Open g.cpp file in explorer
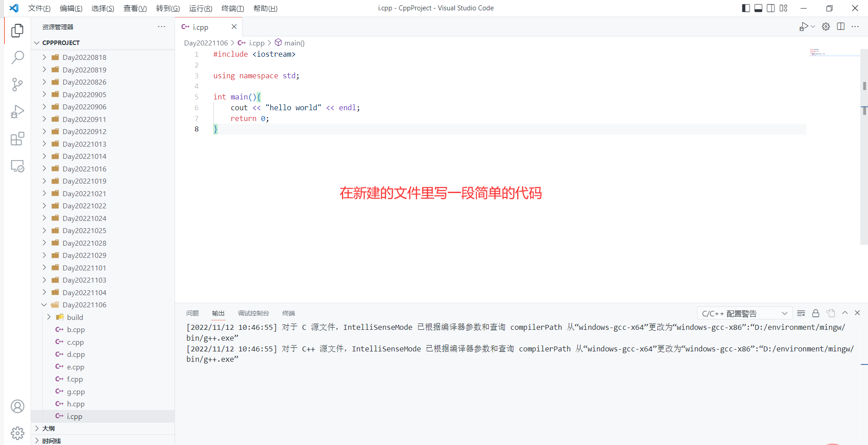The height and width of the screenshot is (445, 868). [103, 391]
